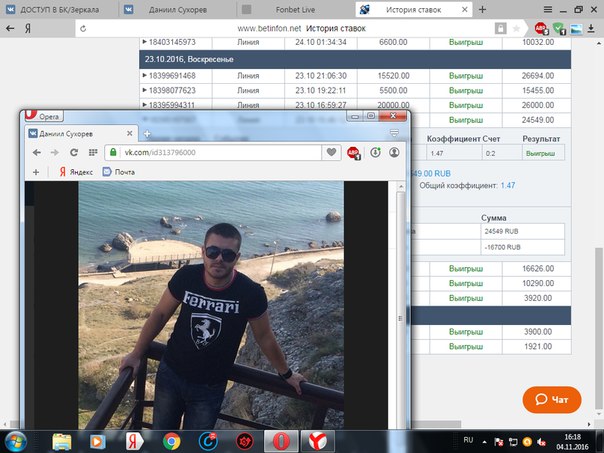This screenshot has height=453, width=604.
Task: Expand bet row 18399691468
Action: (145, 76)
